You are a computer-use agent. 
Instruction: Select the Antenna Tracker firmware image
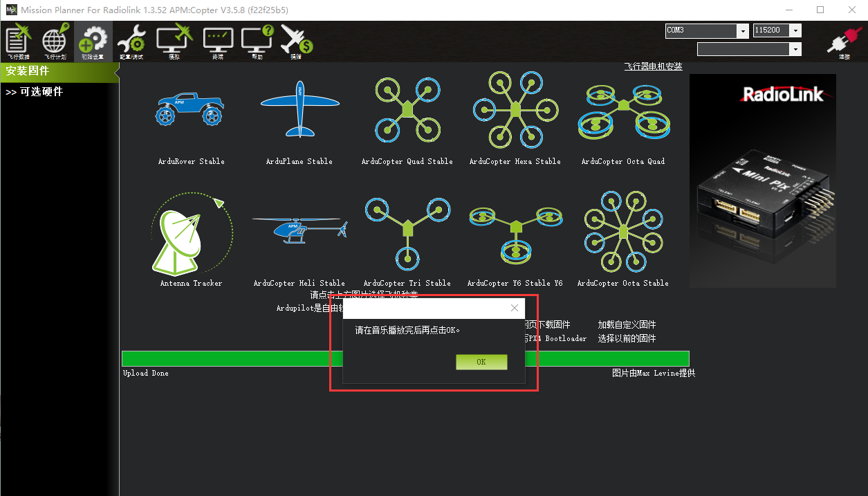coord(192,232)
